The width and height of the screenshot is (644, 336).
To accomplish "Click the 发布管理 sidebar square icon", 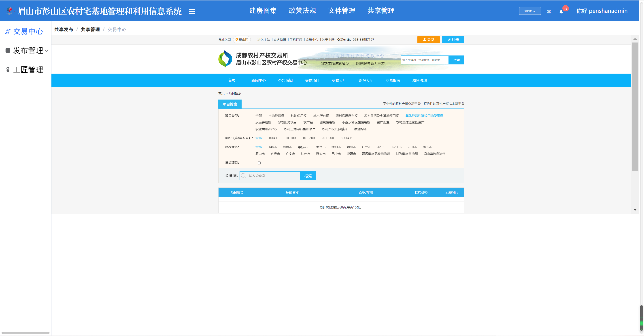I will tap(8, 51).
